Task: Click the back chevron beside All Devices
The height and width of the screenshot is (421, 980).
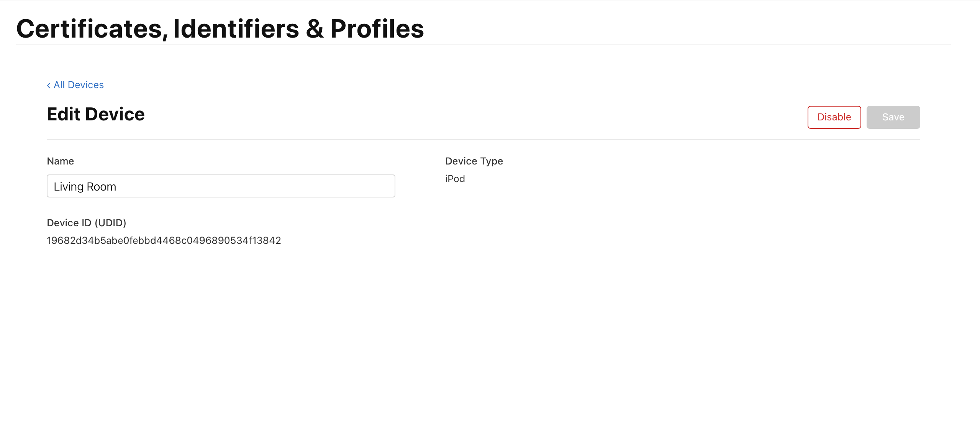Action: click(49, 85)
